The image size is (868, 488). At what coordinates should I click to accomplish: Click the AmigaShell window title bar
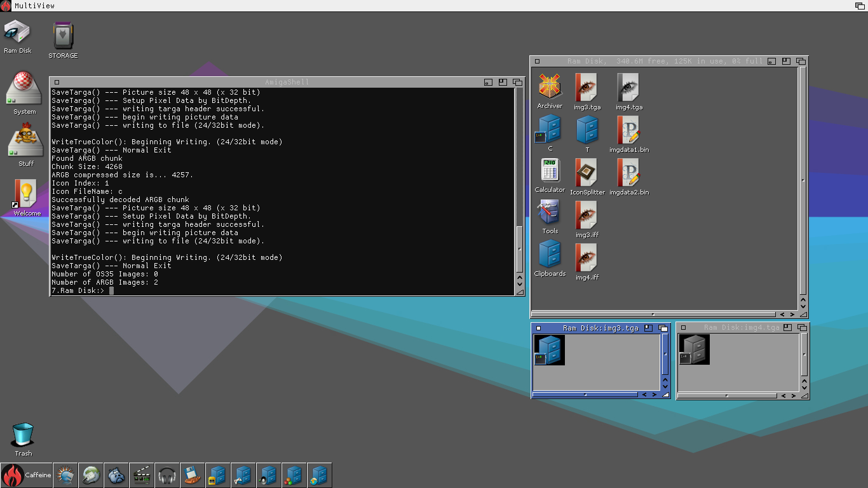coord(286,82)
